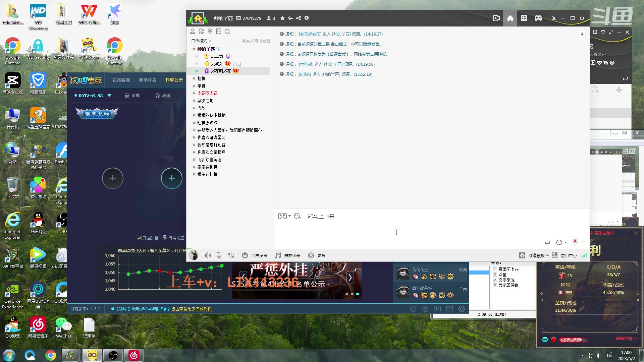Click the highlighted plus slot button
The width and height of the screenshot is (644, 362).
click(x=171, y=178)
